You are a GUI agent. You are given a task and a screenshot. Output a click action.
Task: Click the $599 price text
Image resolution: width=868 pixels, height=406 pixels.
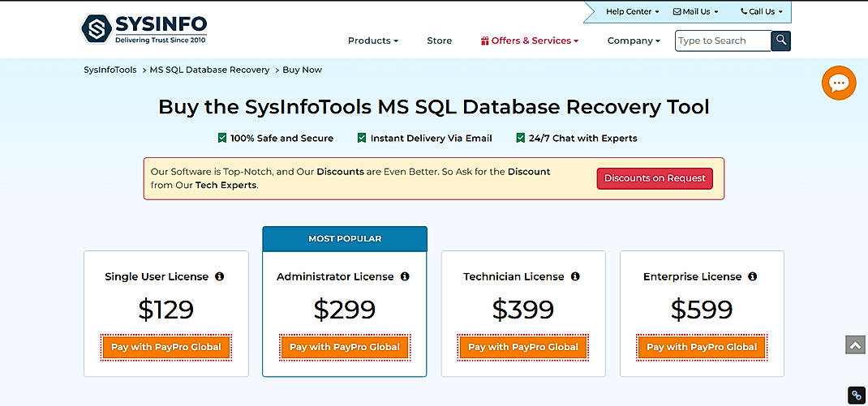[702, 310]
